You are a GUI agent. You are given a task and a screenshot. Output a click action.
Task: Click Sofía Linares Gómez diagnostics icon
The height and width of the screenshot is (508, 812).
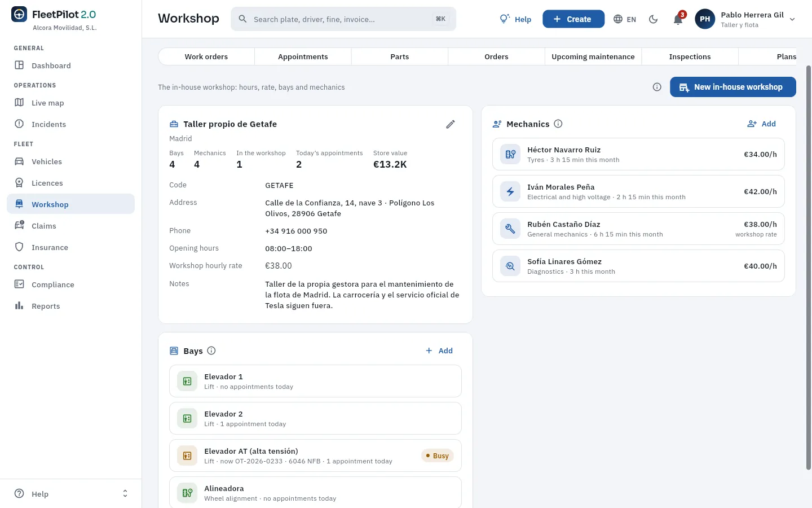(510, 266)
